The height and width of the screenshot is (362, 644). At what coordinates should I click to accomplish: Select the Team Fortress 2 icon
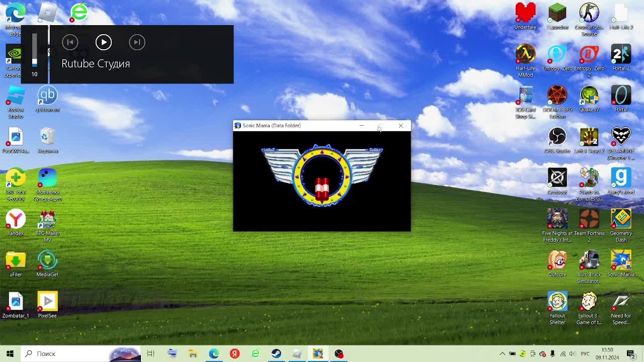(x=589, y=226)
